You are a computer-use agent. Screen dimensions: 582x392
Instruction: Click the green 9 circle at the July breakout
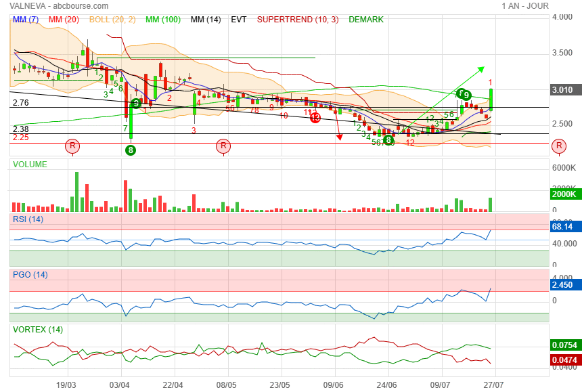[x=466, y=95]
